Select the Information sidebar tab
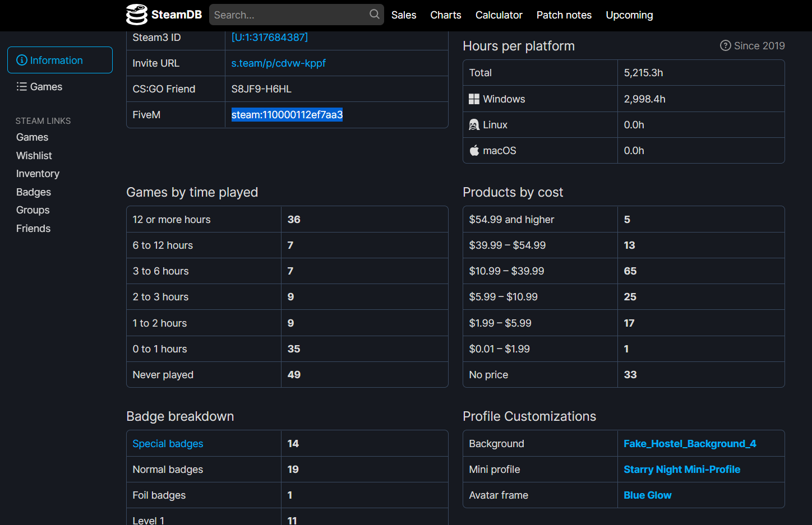812x525 pixels. 60,60
